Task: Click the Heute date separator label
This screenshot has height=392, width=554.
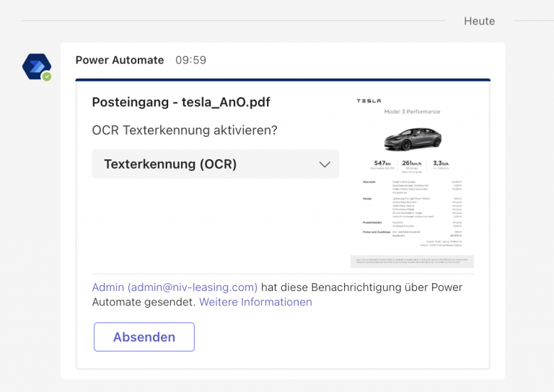Action: tap(480, 21)
